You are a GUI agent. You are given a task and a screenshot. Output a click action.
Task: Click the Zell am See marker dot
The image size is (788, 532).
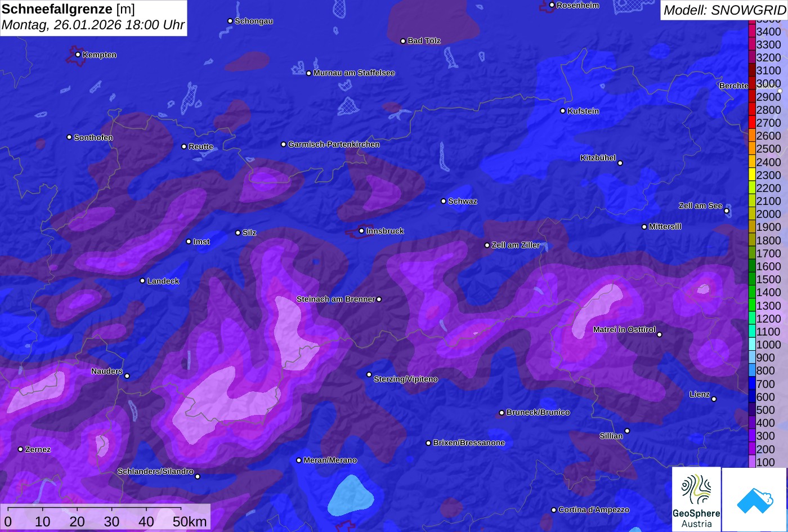[727, 211]
